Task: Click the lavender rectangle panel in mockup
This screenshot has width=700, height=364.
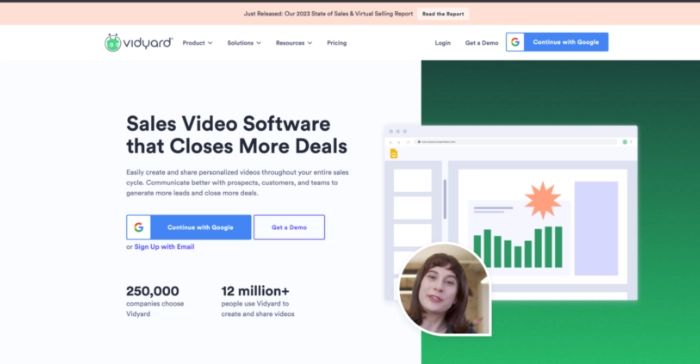Action: (x=596, y=228)
